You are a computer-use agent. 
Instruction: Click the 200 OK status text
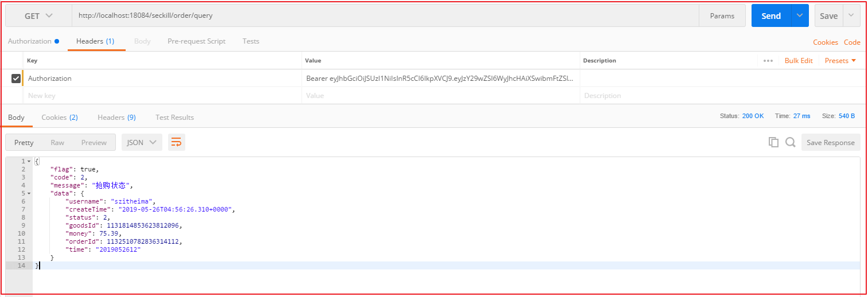[x=753, y=116]
